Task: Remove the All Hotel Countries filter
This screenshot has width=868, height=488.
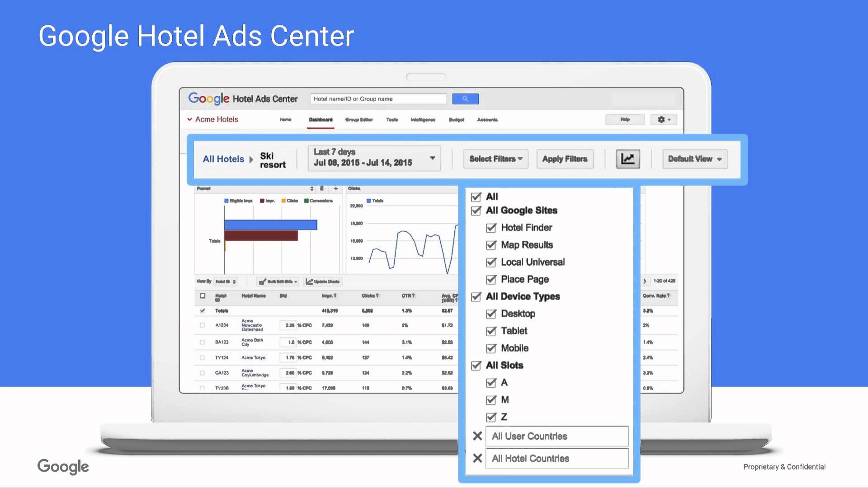Action: (477, 458)
